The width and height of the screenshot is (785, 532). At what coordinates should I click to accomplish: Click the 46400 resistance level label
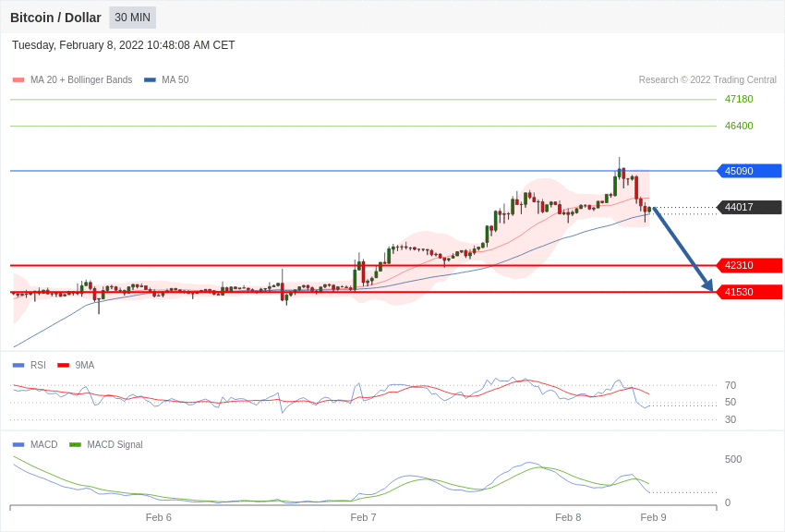tap(739, 126)
